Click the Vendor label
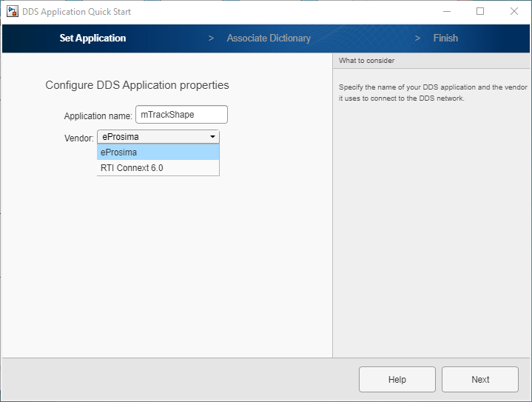This screenshot has height=402, width=532. click(78, 138)
